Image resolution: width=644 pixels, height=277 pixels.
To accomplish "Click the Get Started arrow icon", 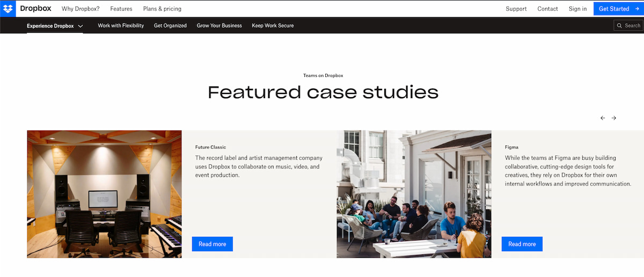I will [x=637, y=9].
